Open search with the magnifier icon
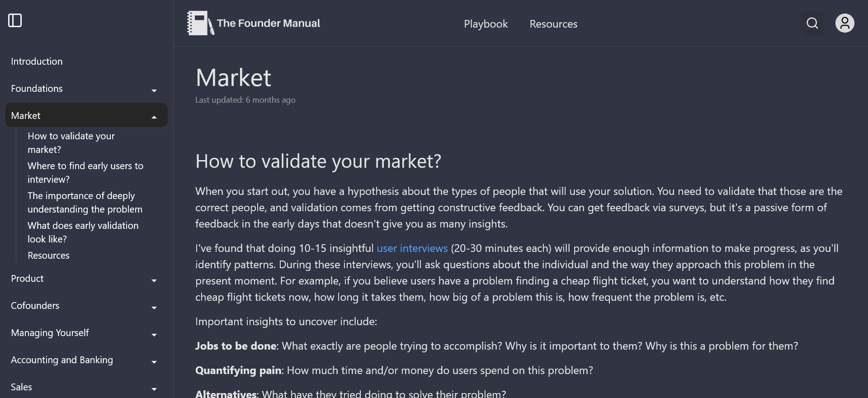This screenshot has width=868, height=398. 812,23
